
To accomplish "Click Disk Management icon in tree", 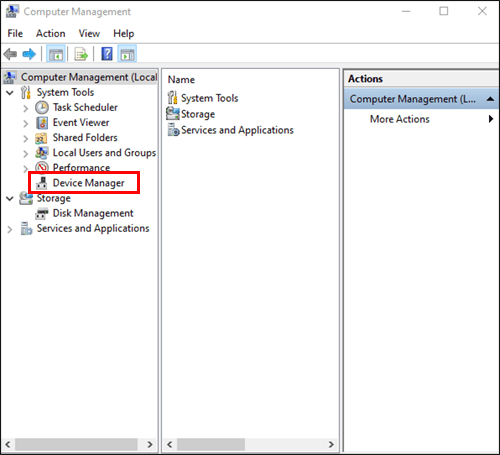I will pos(42,213).
